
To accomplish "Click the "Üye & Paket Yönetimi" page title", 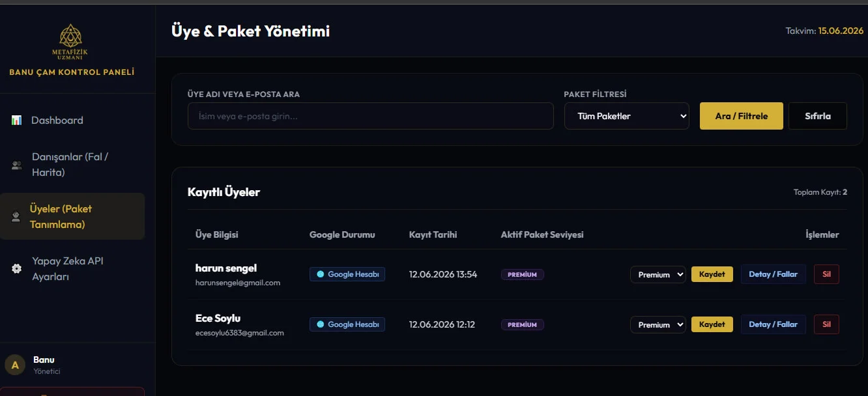I will 251,31.
